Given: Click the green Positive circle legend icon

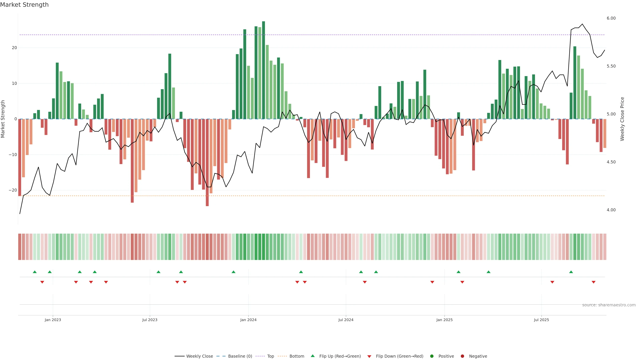Looking at the screenshot, I should point(432,356).
